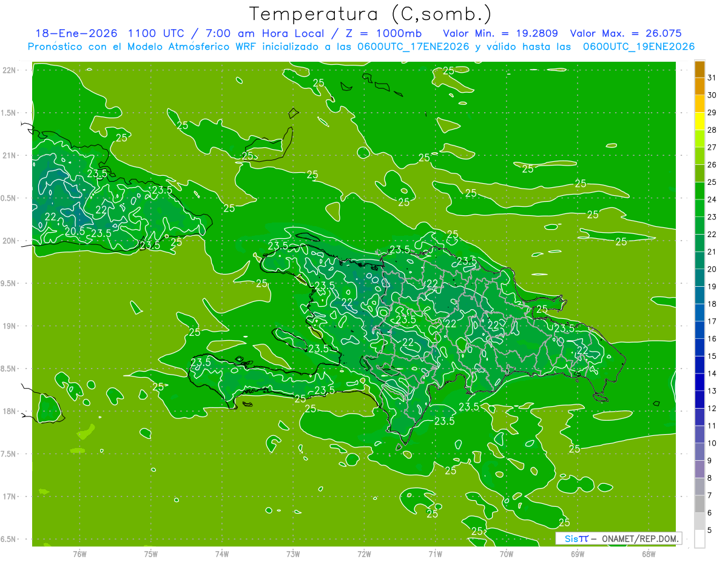728x562 pixels.
Task: Click the '70W' longitude axis label
Action: pos(507,554)
